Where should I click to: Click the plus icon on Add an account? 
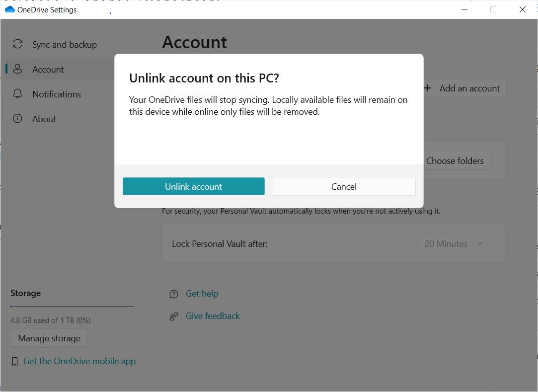pyautogui.click(x=427, y=88)
